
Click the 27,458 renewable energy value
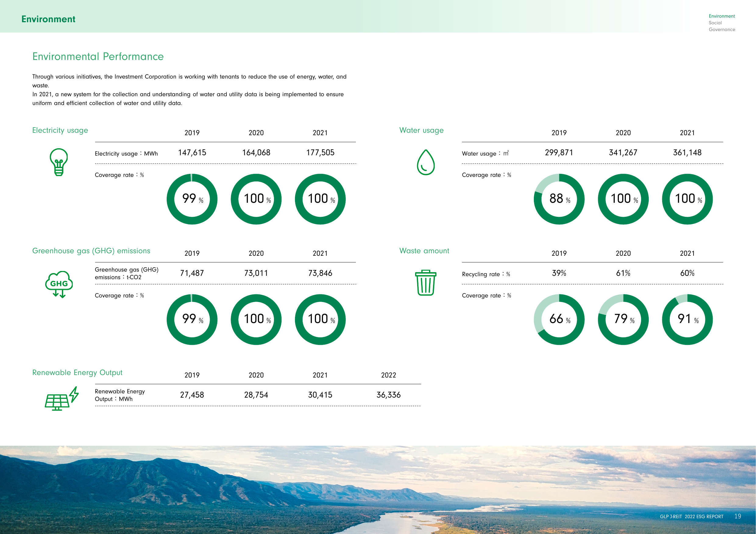[x=192, y=395]
